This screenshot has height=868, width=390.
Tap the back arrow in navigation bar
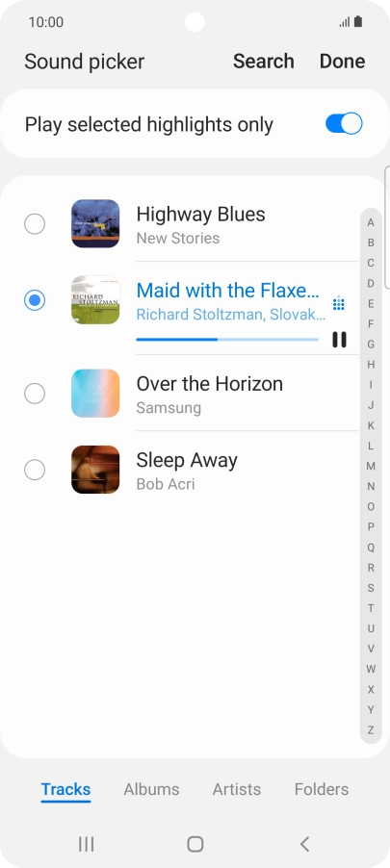pos(304,844)
